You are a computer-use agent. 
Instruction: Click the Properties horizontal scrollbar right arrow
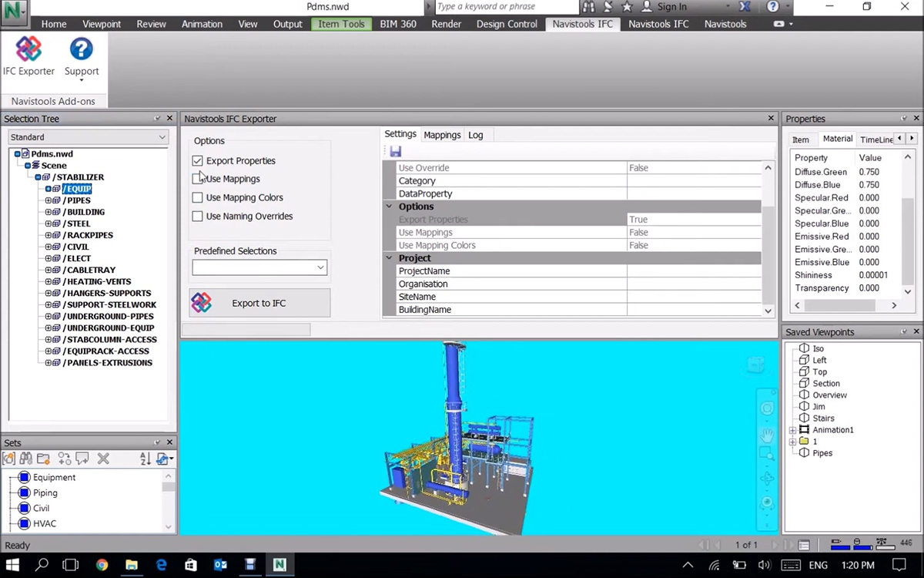click(894, 305)
